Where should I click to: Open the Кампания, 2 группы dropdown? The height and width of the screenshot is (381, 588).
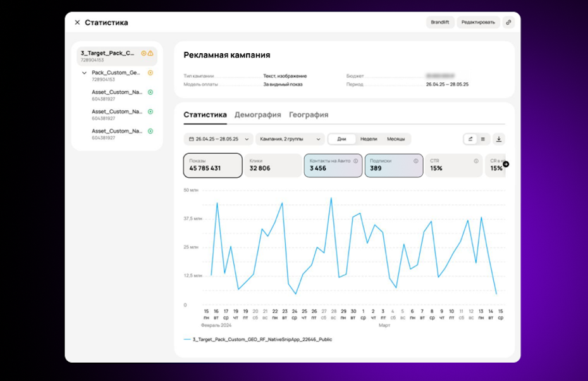point(290,139)
